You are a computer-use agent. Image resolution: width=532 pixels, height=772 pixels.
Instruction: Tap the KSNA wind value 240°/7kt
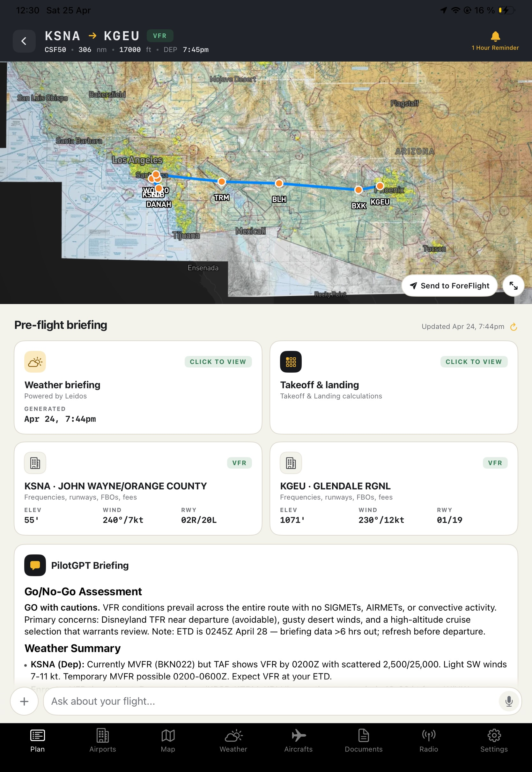123,520
